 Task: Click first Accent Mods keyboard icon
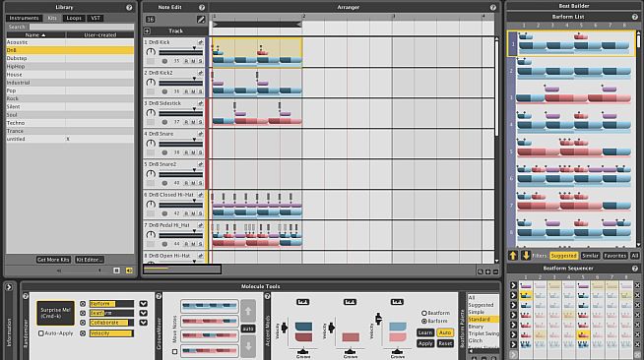(302, 302)
